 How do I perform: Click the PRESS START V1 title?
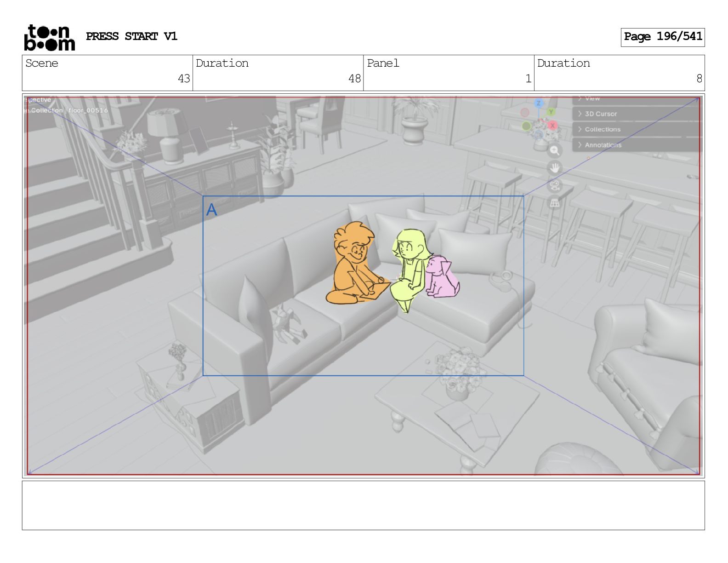tap(131, 36)
